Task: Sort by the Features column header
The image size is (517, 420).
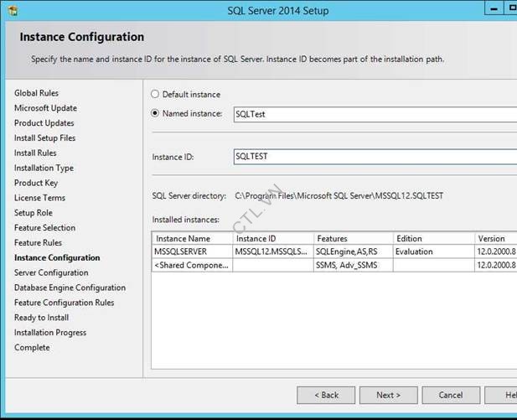Action: pos(353,238)
